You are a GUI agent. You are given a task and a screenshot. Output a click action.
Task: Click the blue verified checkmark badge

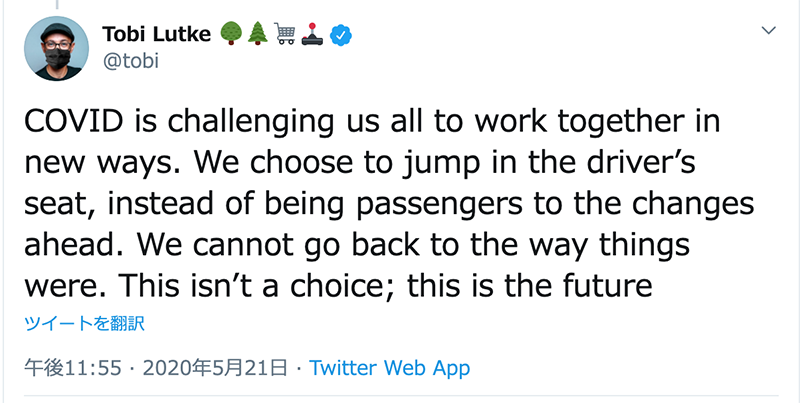pyautogui.click(x=341, y=36)
